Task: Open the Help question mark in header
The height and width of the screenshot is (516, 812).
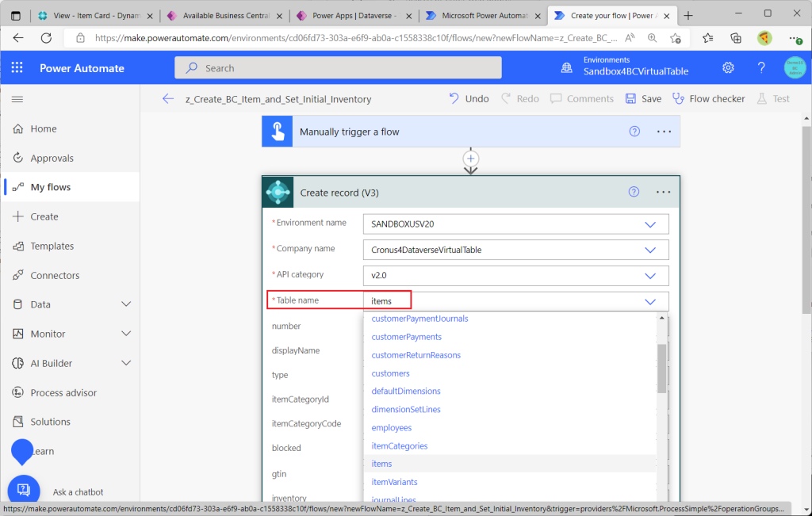Action: (x=761, y=68)
